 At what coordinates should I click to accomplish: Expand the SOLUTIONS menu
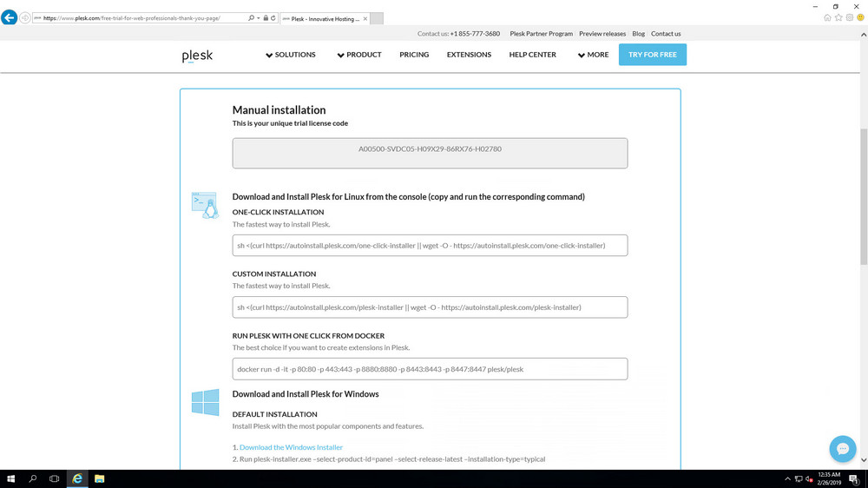click(x=291, y=55)
